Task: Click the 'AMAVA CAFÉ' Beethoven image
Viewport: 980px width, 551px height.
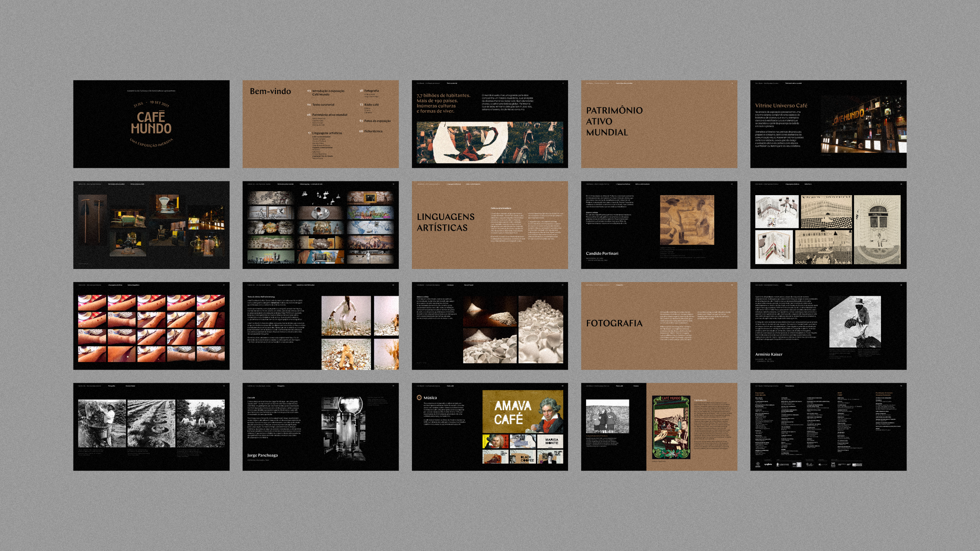Action: [522, 411]
